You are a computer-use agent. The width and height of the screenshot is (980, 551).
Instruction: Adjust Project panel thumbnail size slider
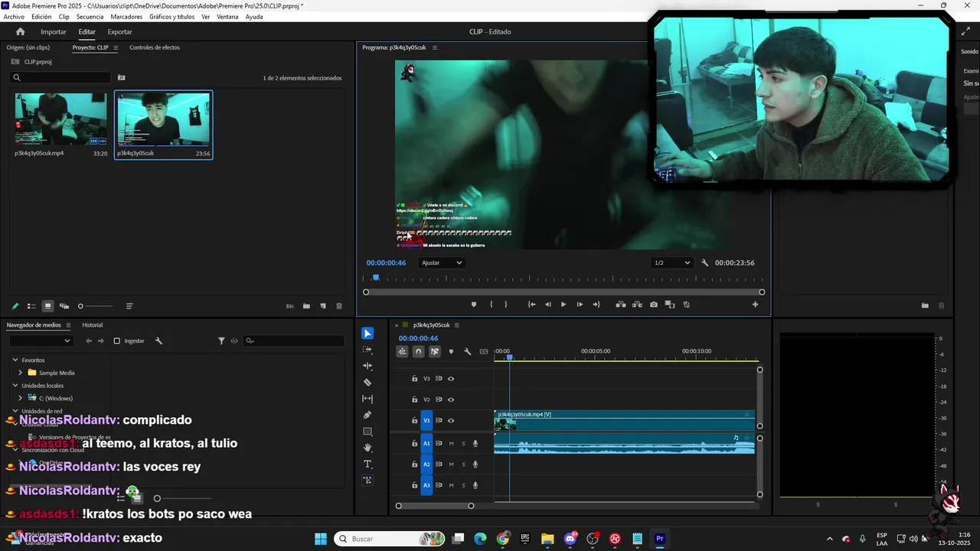[95, 306]
